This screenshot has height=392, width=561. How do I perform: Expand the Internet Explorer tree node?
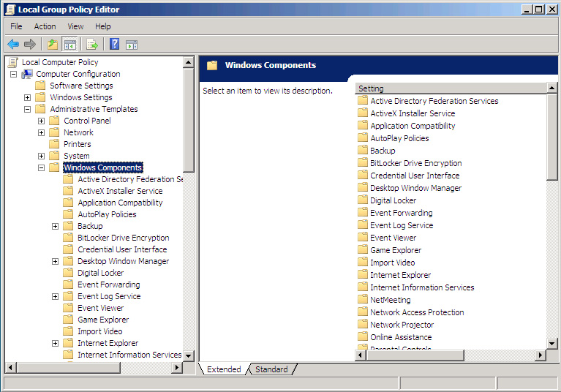point(55,343)
